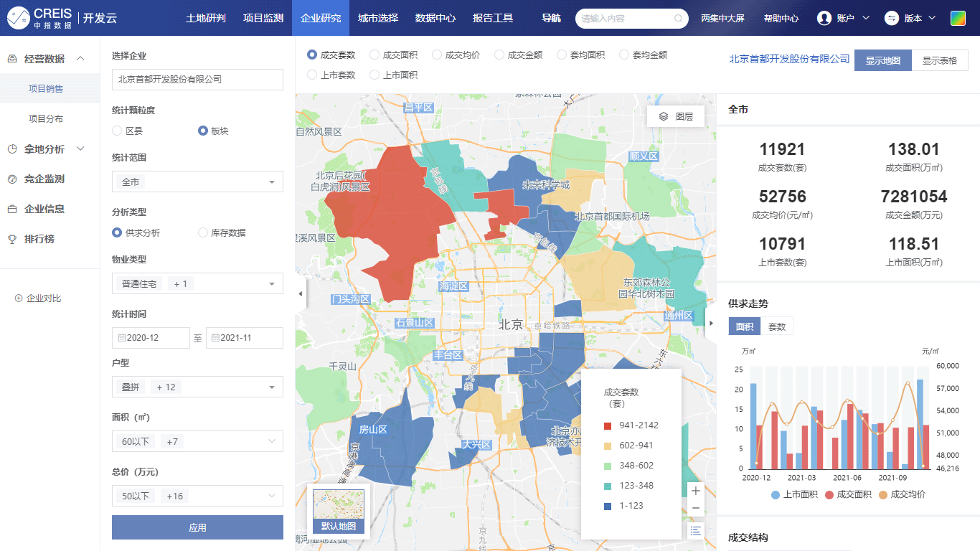This screenshot has height=551, width=980.
Task: Expand the 拿地分析 section chevron
Action: point(80,149)
